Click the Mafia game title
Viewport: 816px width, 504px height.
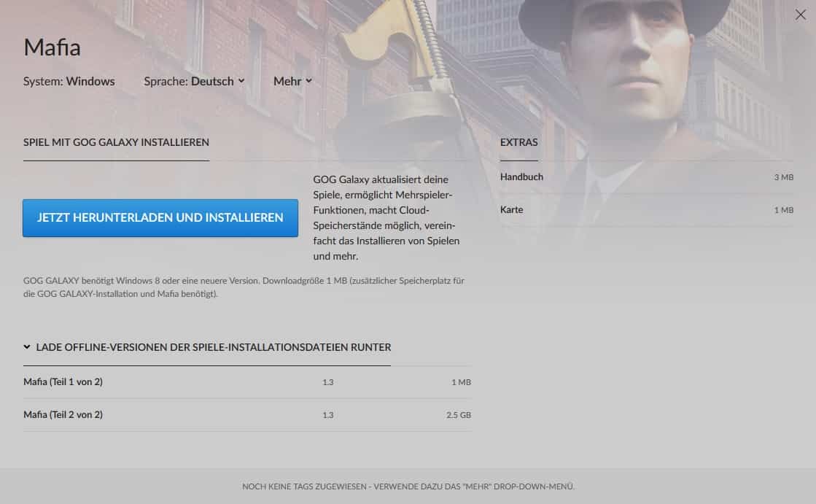52,47
